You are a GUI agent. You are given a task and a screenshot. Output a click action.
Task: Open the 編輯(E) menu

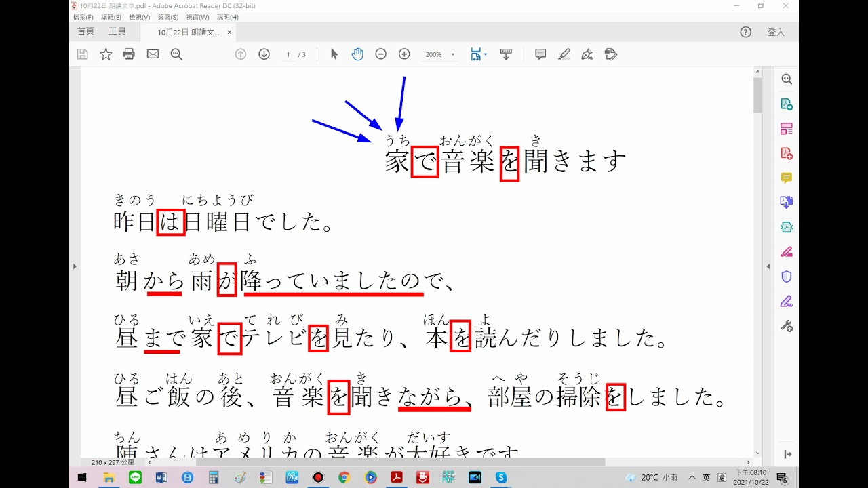tap(111, 17)
